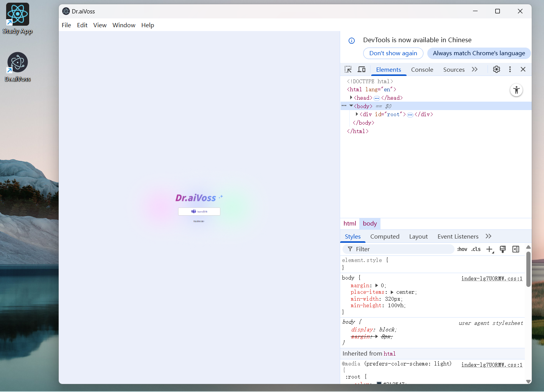Click min-height 100vh value

click(396, 306)
